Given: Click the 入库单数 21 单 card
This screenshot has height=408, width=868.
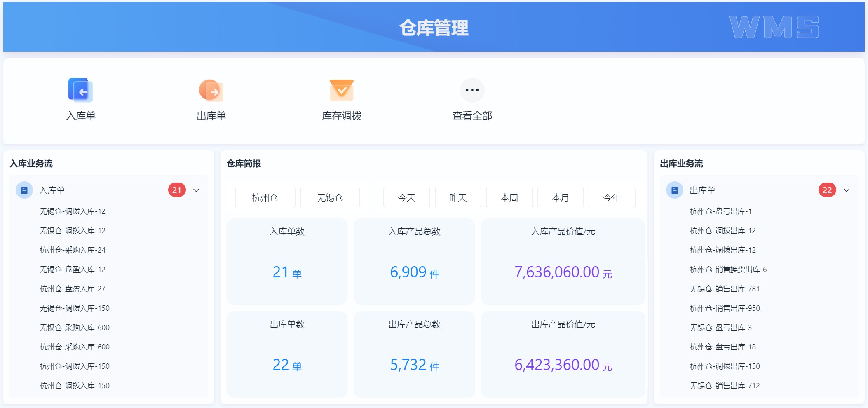Looking at the screenshot, I should click(x=287, y=262).
